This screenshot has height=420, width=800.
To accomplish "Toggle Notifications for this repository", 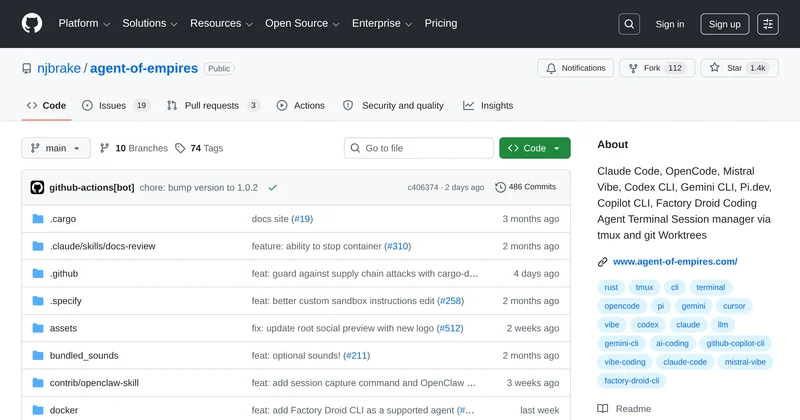I will point(576,68).
